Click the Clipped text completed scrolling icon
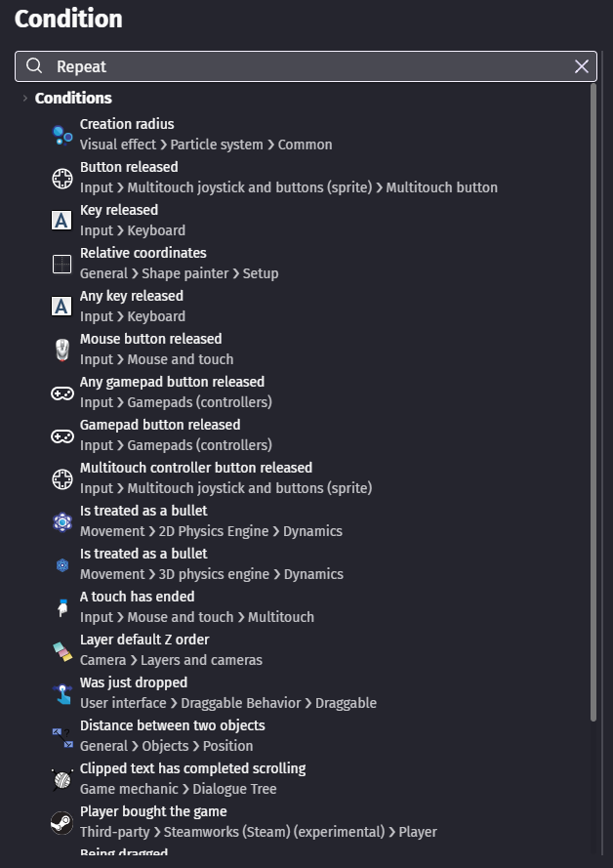 pos(61,779)
